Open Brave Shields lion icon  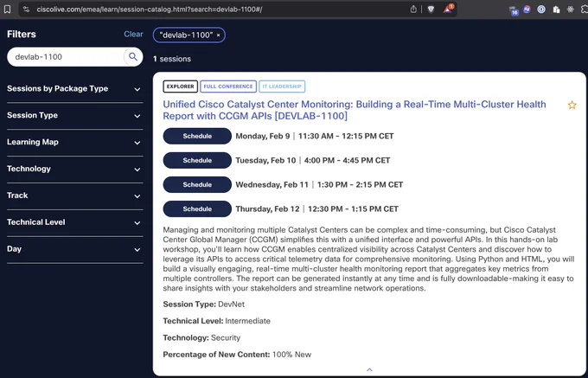(431, 10)
